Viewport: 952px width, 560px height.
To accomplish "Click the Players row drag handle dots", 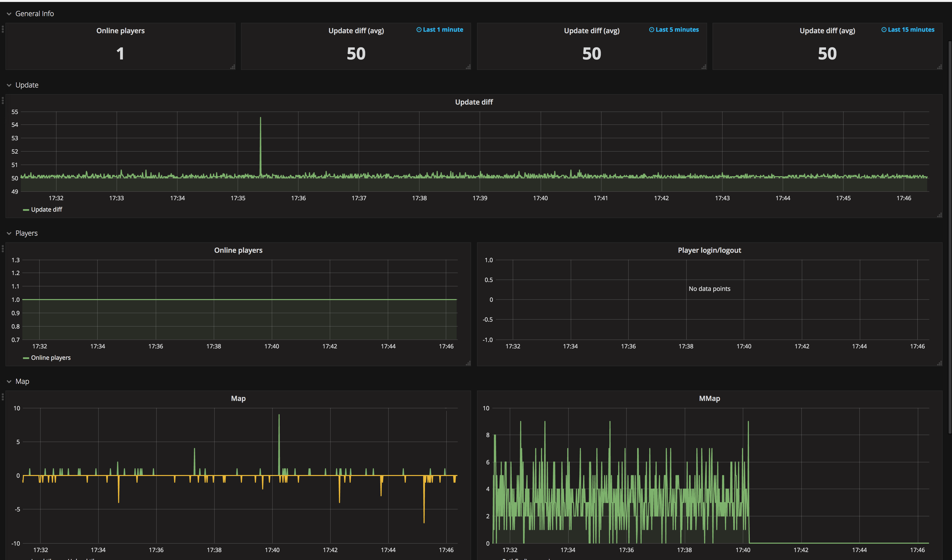I will click(x=3, y=249).
